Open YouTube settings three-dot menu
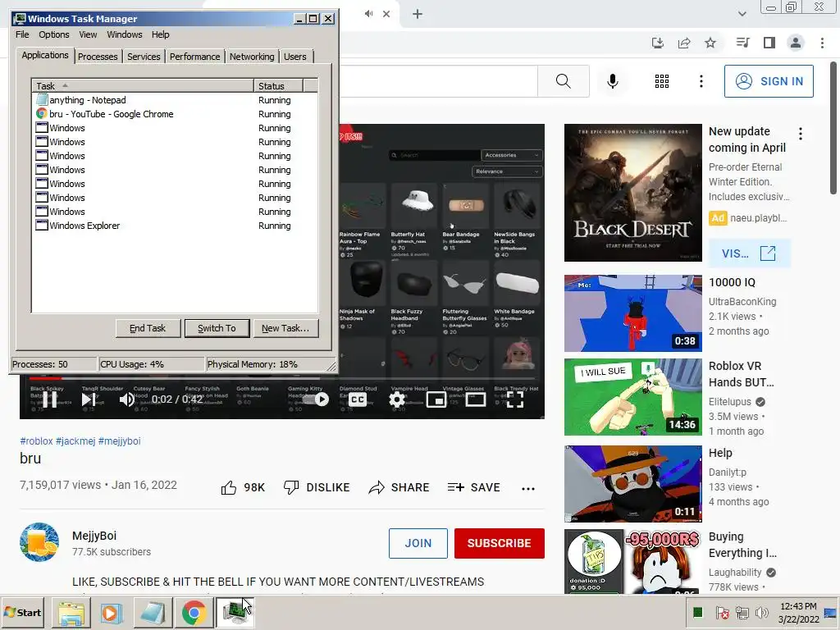This screenshot has width=840, height=630. [x=701, y=81]
